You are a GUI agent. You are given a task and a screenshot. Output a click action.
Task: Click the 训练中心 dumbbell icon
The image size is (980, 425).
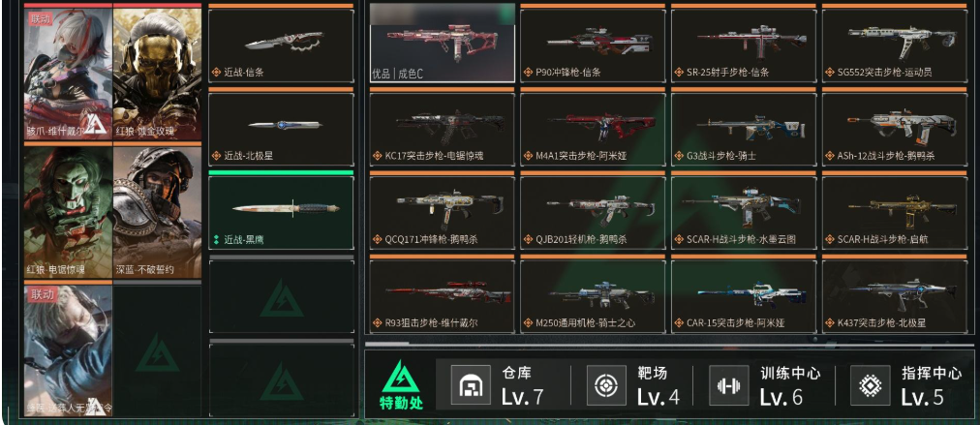729,385
